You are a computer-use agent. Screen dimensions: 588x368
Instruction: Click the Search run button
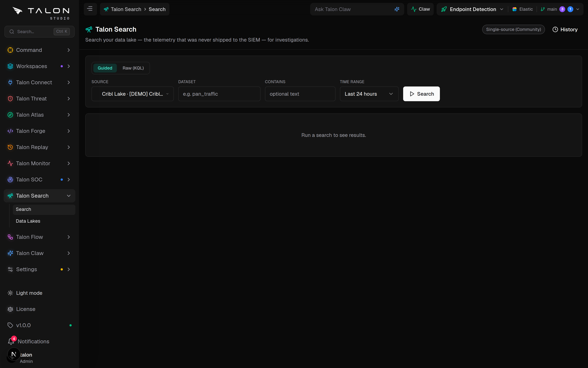pyautogui.click(x=421, y=94)
